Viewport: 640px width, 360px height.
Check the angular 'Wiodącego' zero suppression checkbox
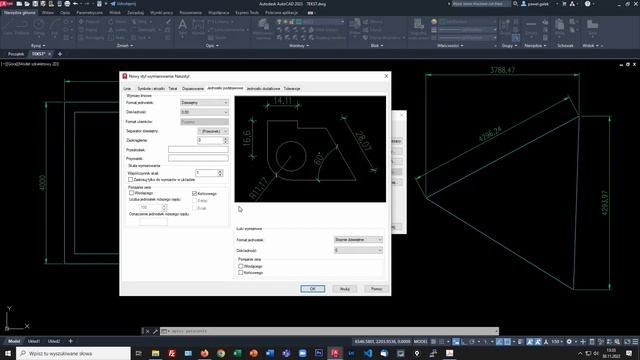click(x=240, y=266)
